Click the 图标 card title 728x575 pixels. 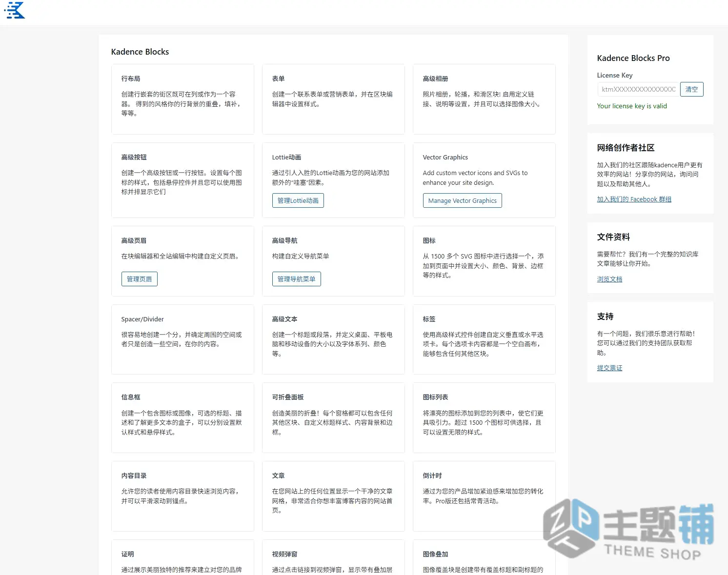point(429,240)
